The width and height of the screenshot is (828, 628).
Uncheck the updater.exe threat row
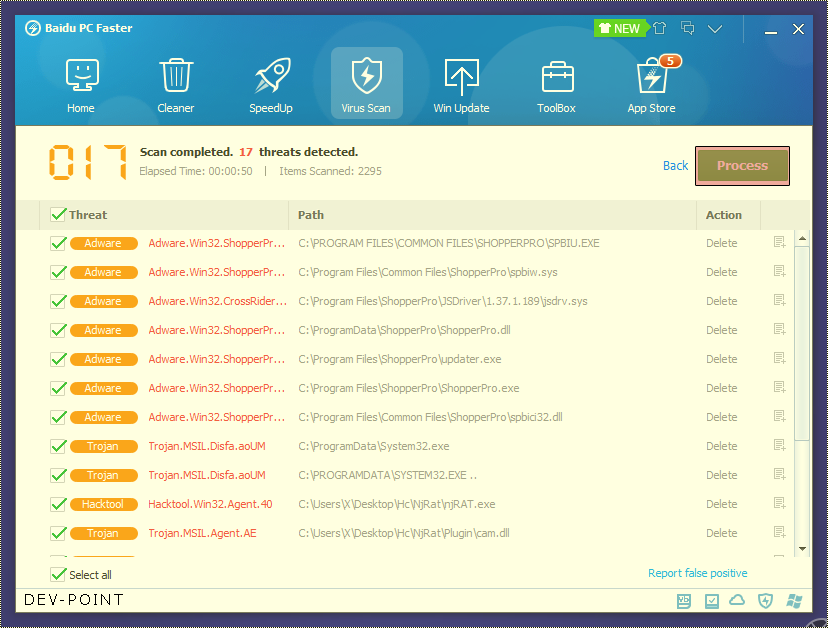(58, 359)
